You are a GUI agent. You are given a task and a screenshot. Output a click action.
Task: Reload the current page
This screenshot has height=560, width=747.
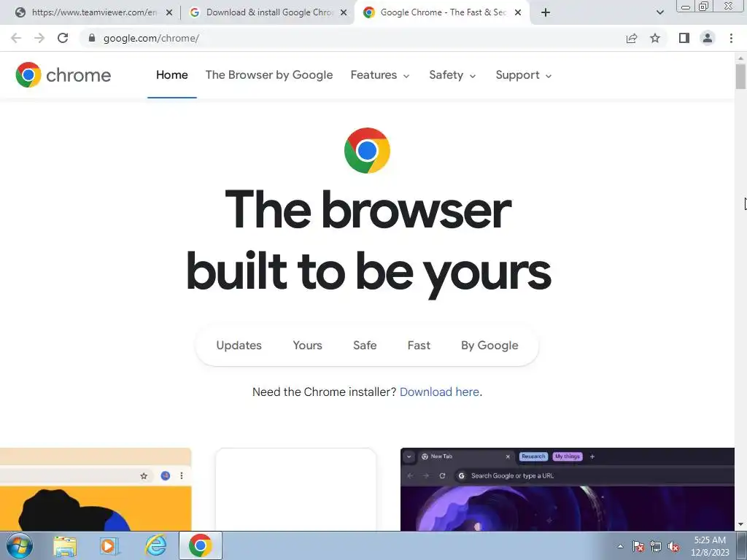click(x=63, y=38)
